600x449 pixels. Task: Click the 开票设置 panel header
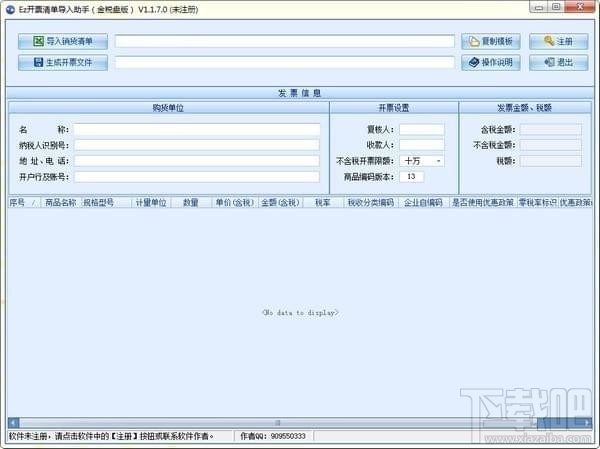click(394, 108)
